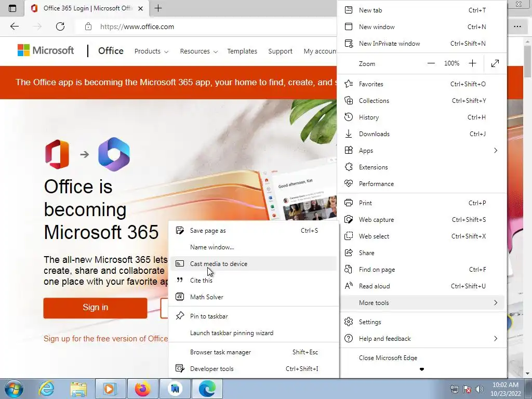
Task: Open the Resources dropdown on Office page
Action: pos(199,51)
